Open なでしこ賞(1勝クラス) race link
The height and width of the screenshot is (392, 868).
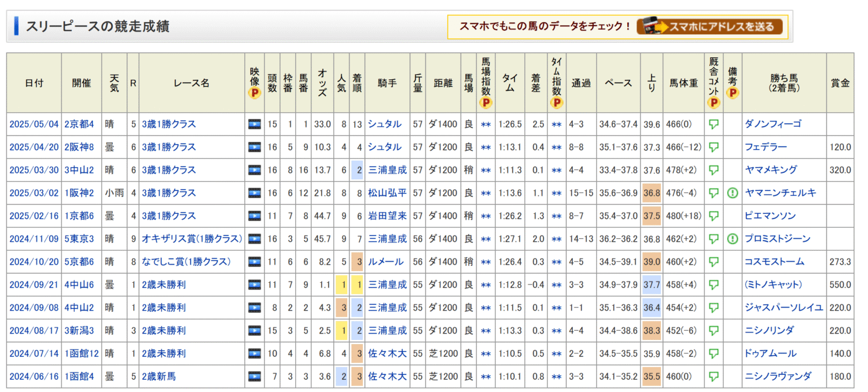[x=186, y=262]
